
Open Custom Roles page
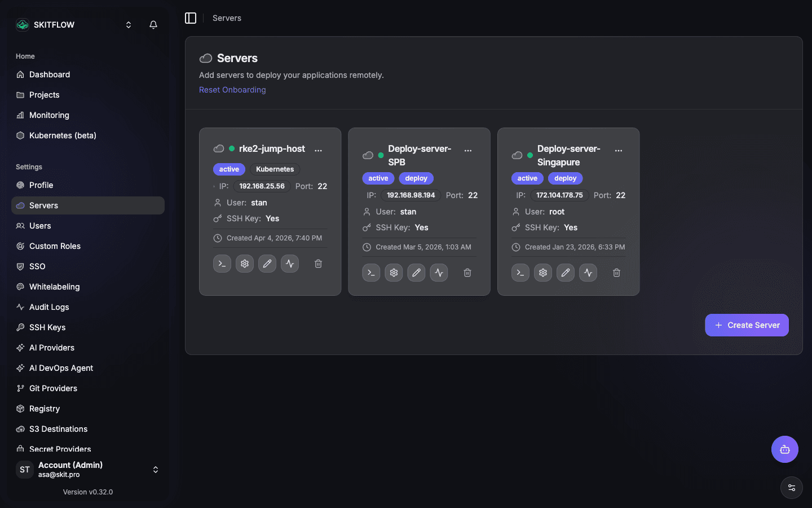(x=88, y=246)
